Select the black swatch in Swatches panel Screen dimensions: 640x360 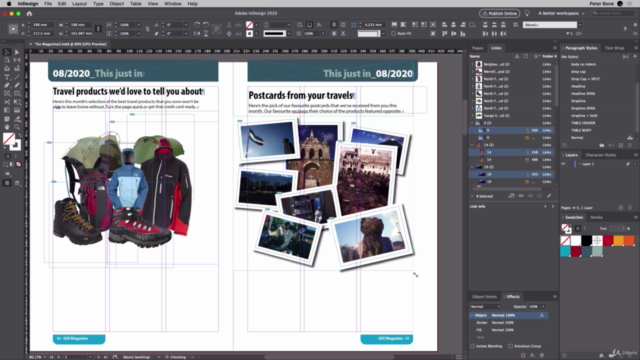[x=587, y=241]
